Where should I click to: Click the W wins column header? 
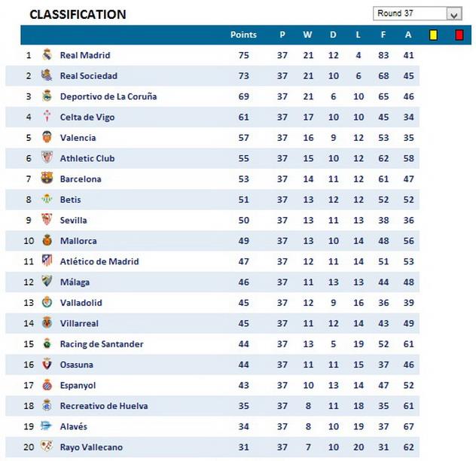(307, 35)
